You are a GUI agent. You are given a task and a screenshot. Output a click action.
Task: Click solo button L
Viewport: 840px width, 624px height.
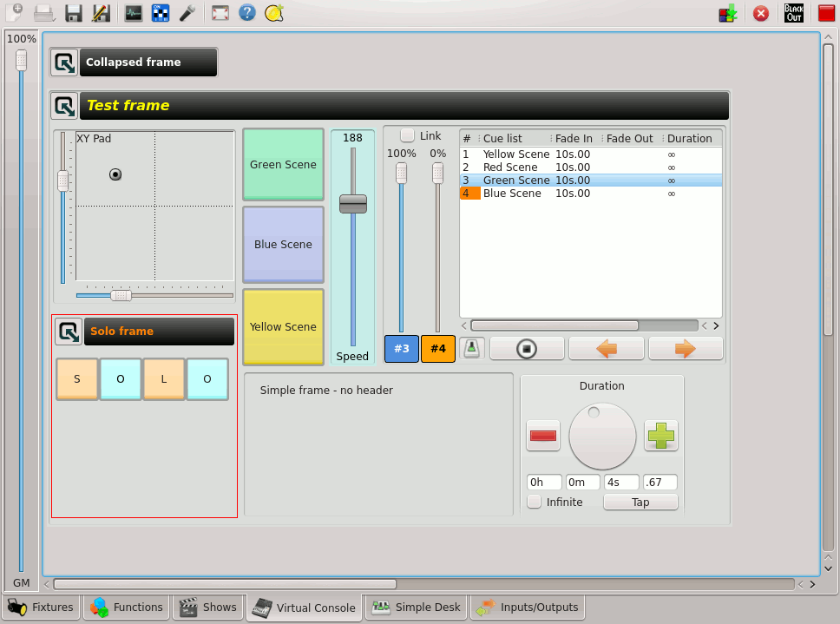164,379
